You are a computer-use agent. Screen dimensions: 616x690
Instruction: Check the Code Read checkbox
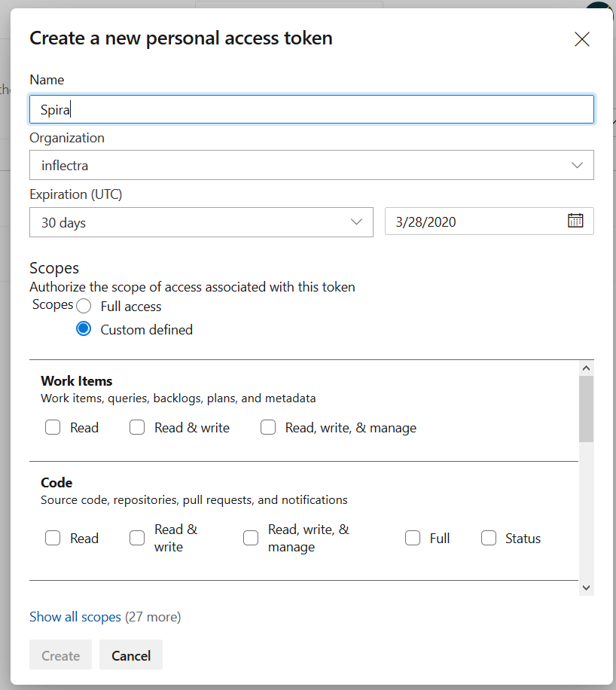pos(53,538)
